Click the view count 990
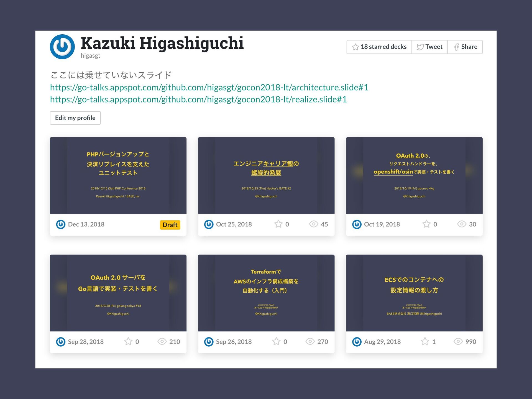Image resolution: width=532 pixels, height=399 pixels. click(471, 342)
